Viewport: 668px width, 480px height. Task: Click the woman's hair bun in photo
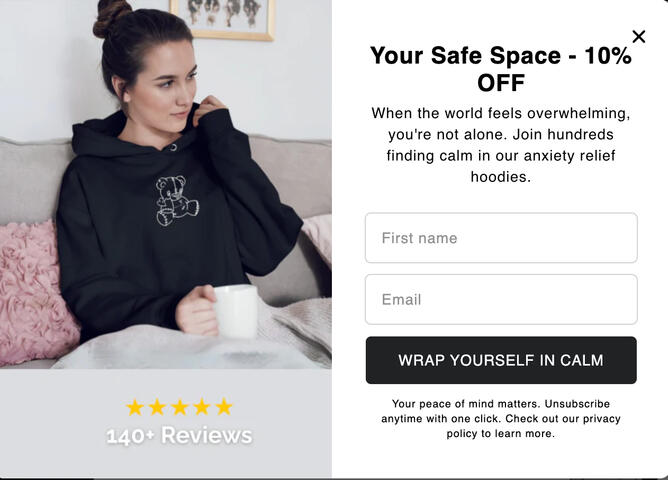pyautogui.click(x=112, y=17)
